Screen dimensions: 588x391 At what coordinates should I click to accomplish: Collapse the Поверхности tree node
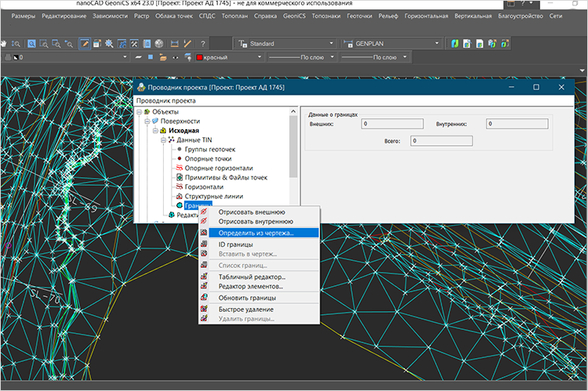tap(147, 121)
